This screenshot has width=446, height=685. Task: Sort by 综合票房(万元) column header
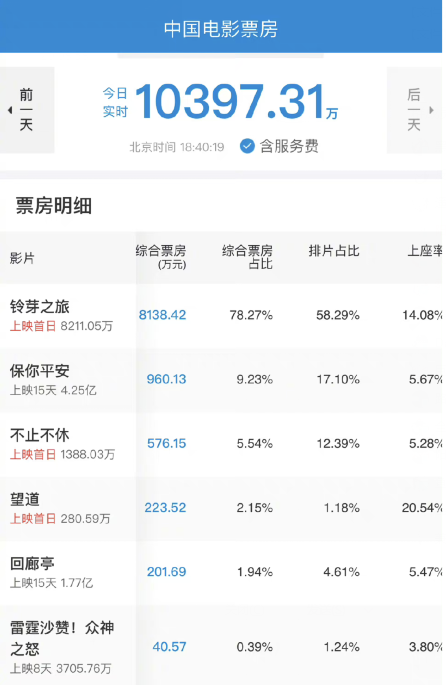tap(161, 257)
